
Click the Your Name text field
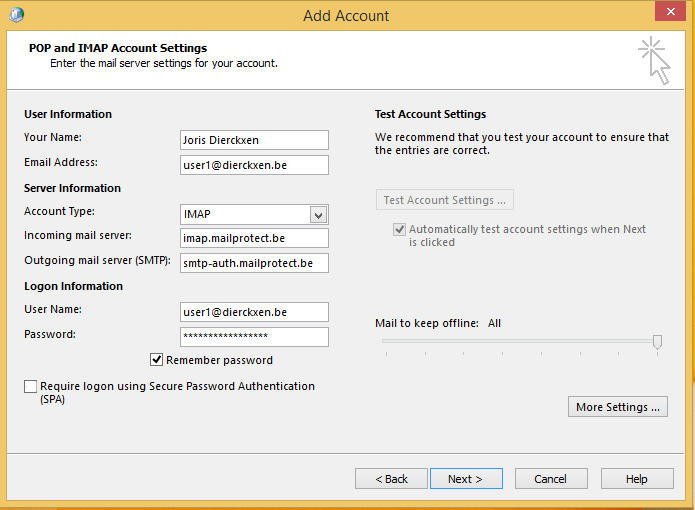pos(254,140)
